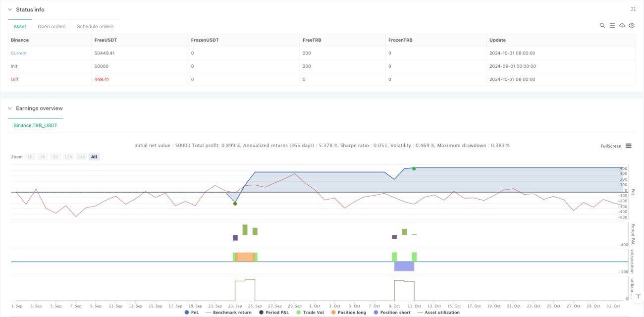
Task: Select the Binance.TRB_USDT tab
Action: (35, 125)
